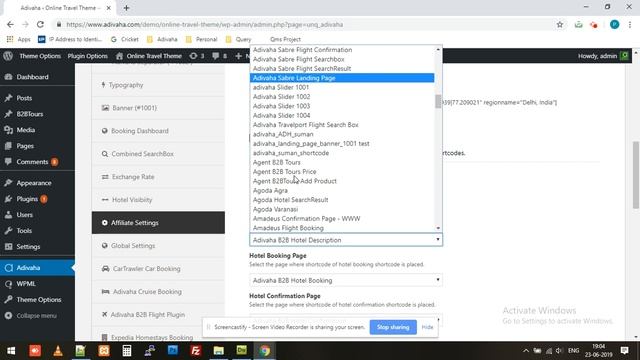Open Adivaha Cruise Booking tab
Screen dimensions: 640x360
[158, 291]
